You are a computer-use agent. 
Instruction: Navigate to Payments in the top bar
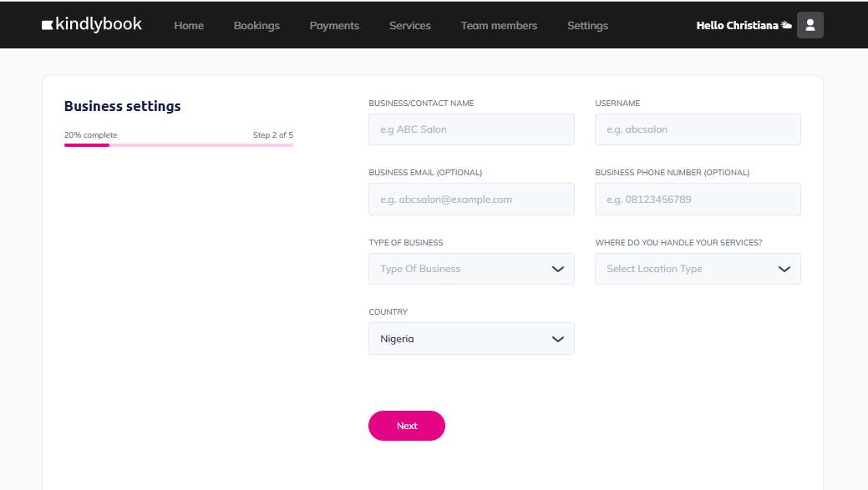tap(334, 25)
